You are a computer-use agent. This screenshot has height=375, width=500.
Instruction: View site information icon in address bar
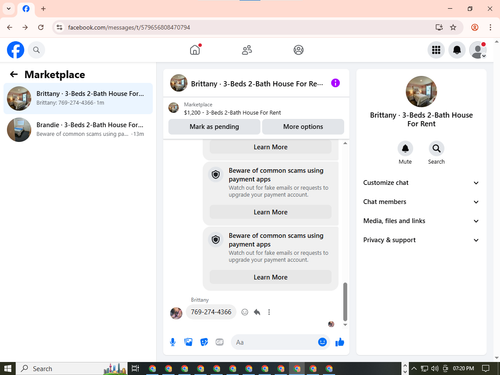pos(59,27)
